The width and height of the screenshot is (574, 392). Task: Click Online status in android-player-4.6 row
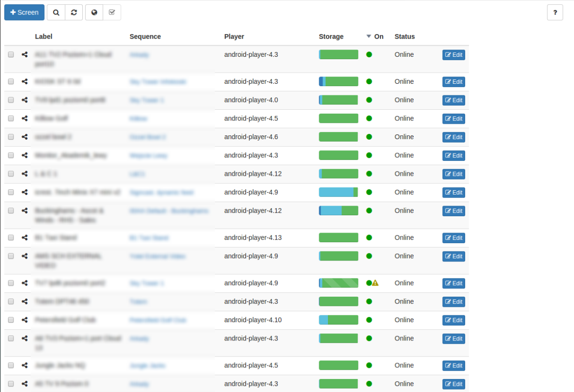pos(404,137)
